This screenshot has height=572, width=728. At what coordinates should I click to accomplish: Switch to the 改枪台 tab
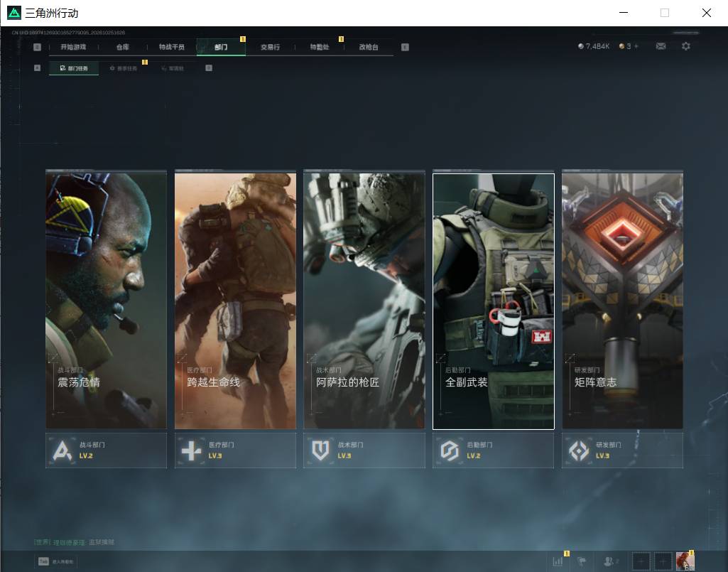[369, 47]
